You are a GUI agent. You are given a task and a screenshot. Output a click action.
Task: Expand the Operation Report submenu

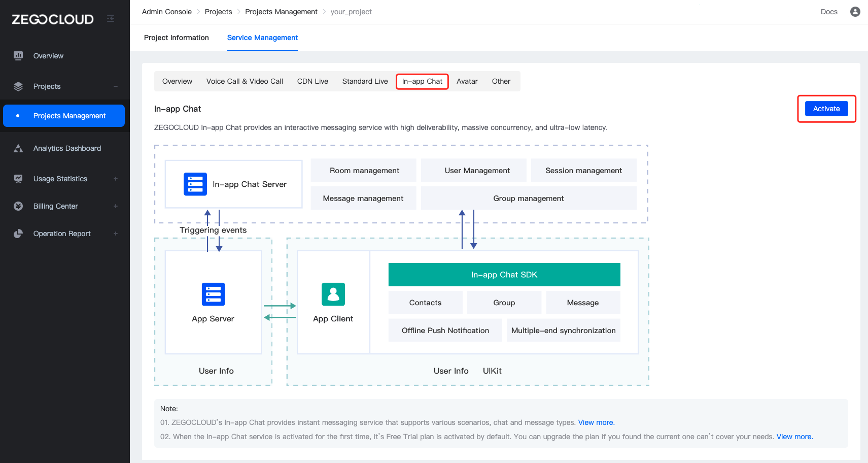pos(116,234)
